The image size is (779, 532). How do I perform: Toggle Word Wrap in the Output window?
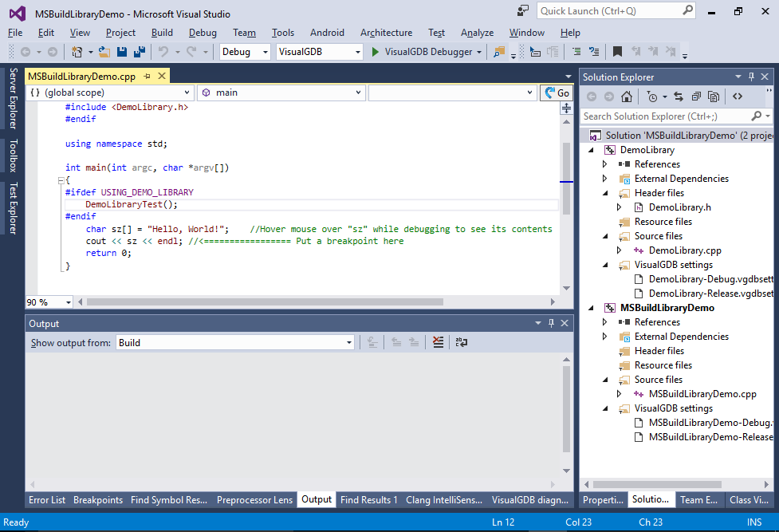click(462, 342)
